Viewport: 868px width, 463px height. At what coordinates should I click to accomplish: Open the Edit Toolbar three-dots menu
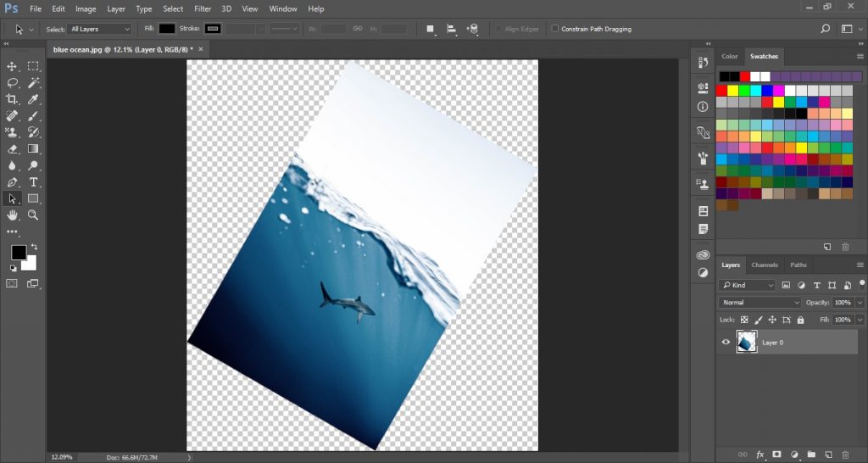click(x=12, y=231)
